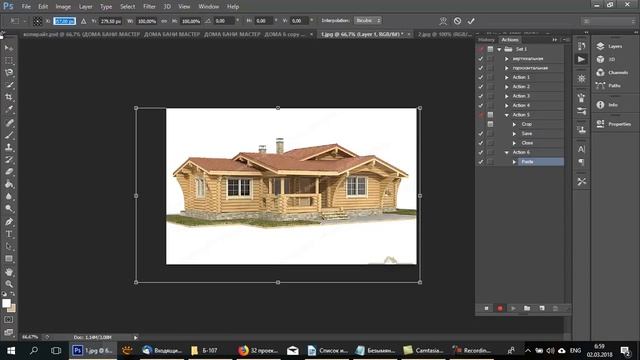640x360 pixels.
Task: Select the Pen tool
Action: pos(9,222)
